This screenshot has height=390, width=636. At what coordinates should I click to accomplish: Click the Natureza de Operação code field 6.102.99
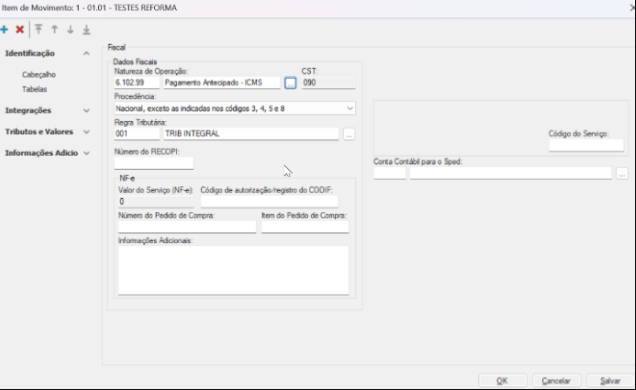[x=137, y=83]
